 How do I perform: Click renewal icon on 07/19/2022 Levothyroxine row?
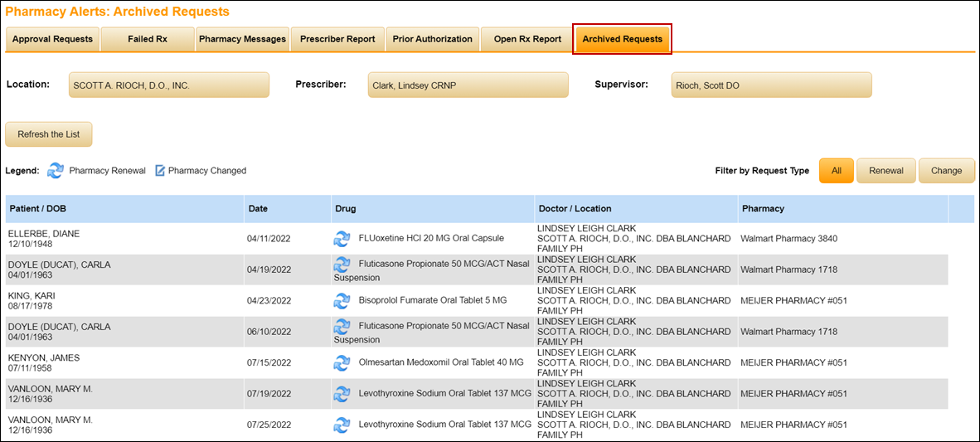342,394
